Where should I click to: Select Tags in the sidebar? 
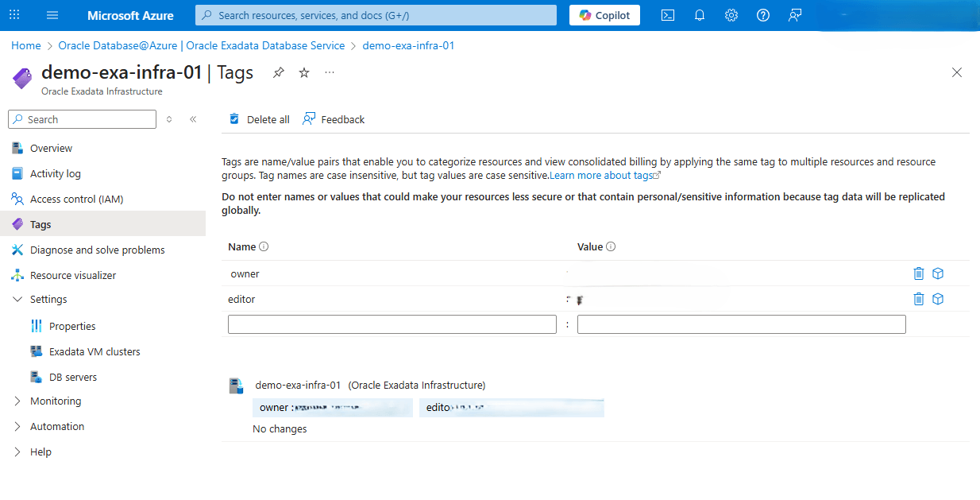pyautogui.click(x=102, y=224)
